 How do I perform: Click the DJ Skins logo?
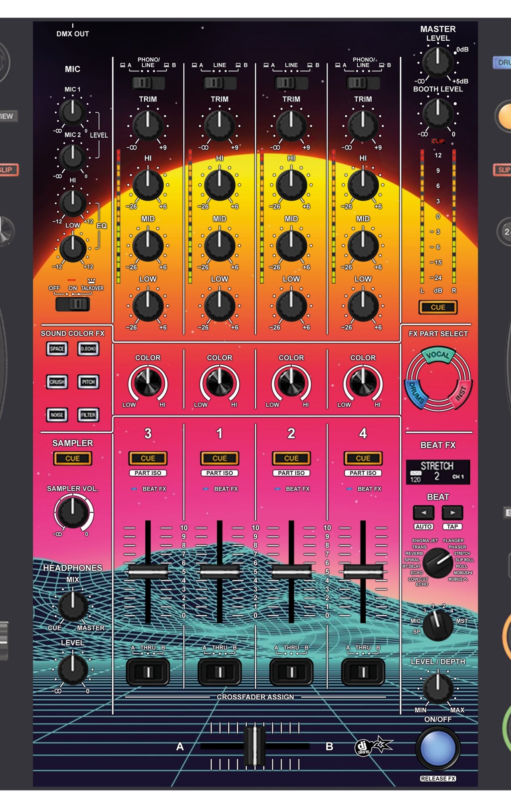click(x=374, y=746)
